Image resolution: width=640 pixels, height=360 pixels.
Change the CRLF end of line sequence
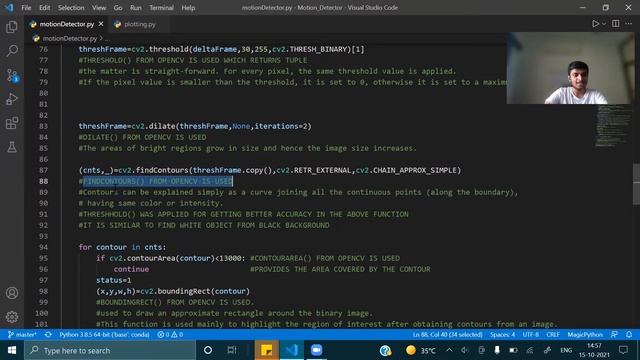pyautogui.click(x=553, y=335)
